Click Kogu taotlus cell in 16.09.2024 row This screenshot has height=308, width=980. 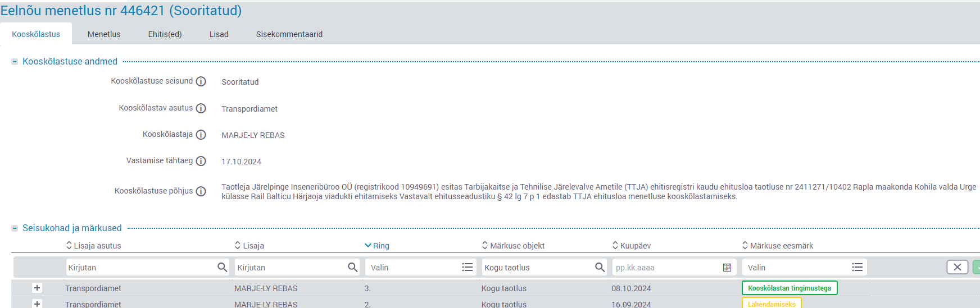point(504,304)
